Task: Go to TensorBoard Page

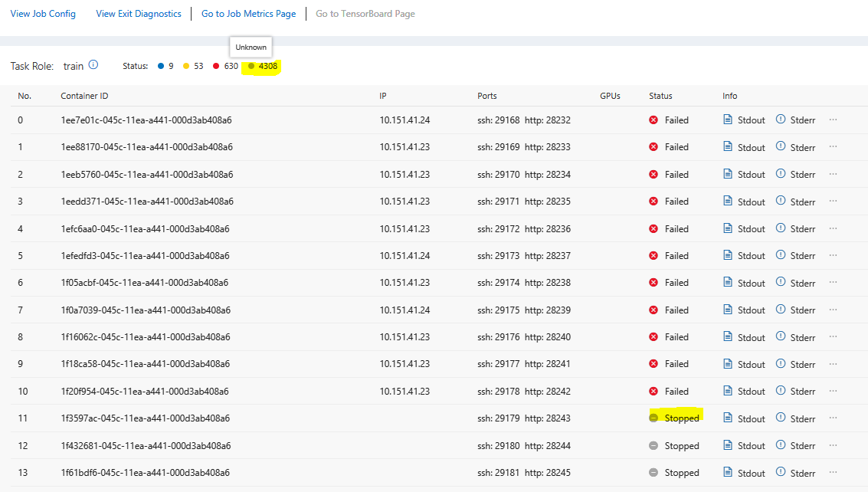Action: (365, 14)
